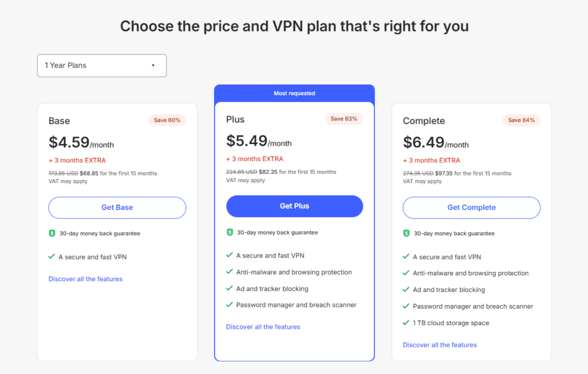Click the shield icon in the Plus card
This screenshot has height=374, width=588.
(229, 232)
